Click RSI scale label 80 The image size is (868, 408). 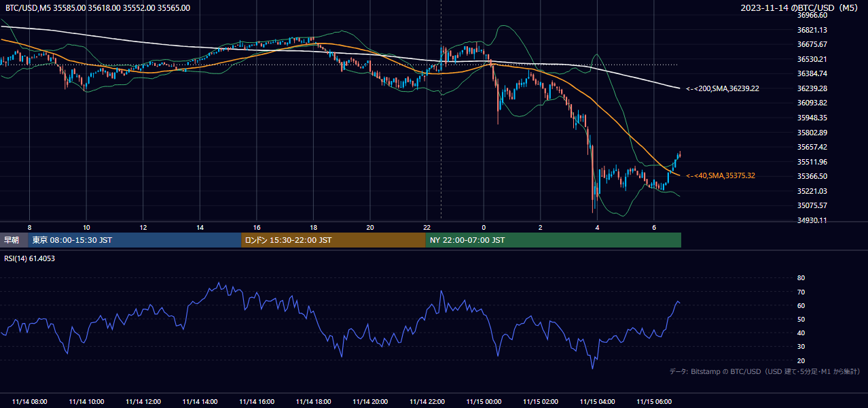(x=801, y=278)
